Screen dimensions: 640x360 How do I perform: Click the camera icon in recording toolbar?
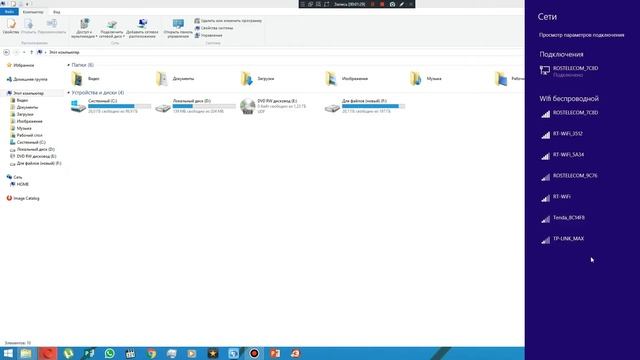392,4
